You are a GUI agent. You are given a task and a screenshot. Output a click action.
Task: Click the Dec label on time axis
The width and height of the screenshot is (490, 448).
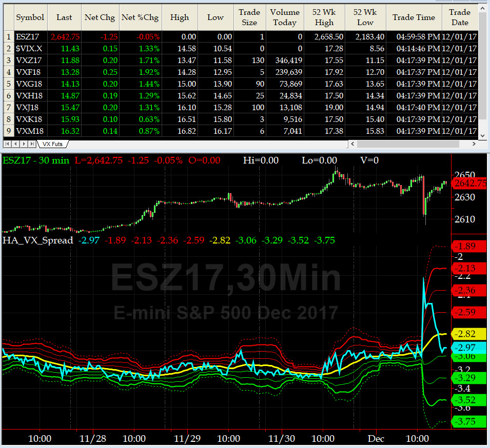376,439
